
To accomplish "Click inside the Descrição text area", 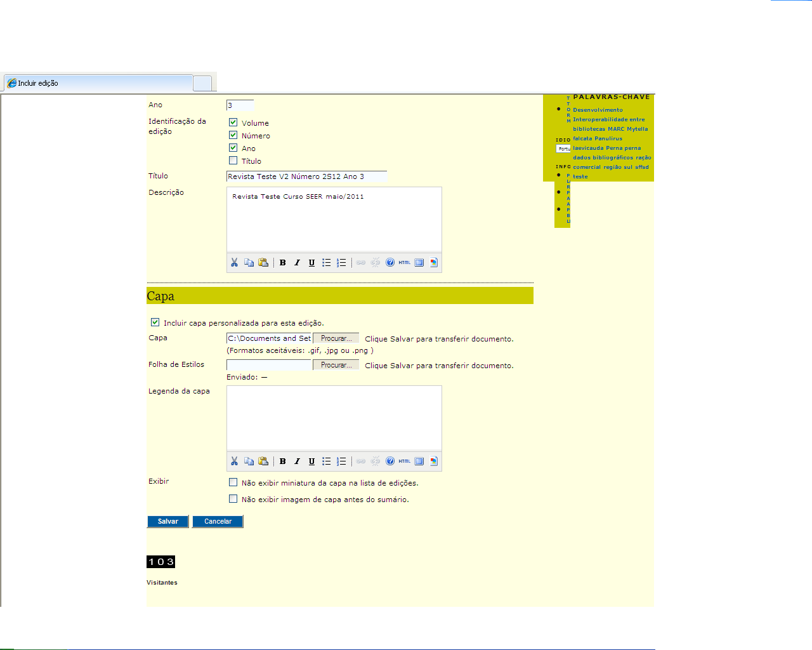I will pos(334,220).
